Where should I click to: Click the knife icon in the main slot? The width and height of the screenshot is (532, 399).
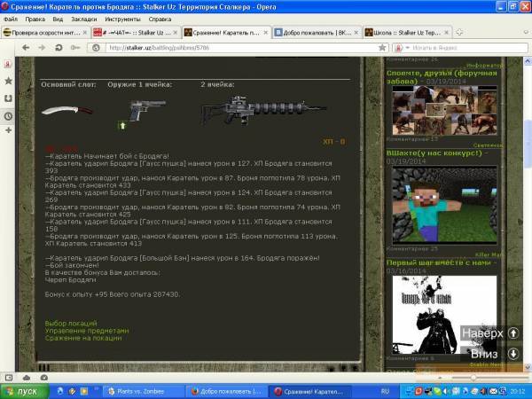click(62, 112)
